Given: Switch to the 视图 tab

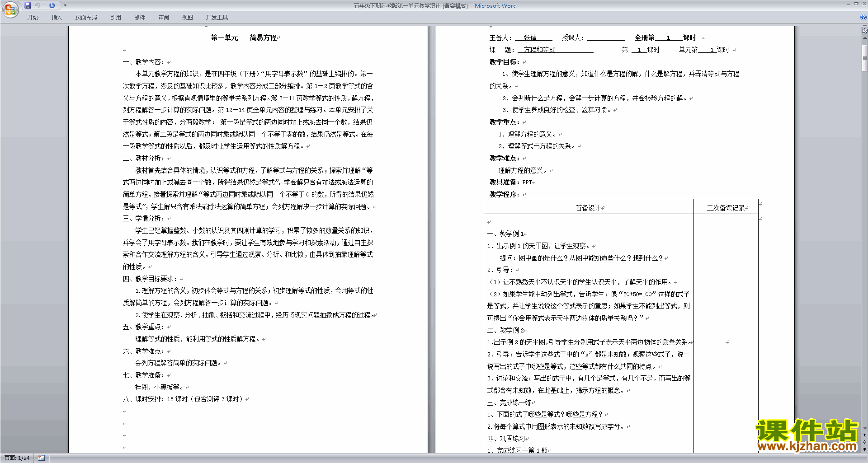Looking at the screenshot, I should (187, 18).
